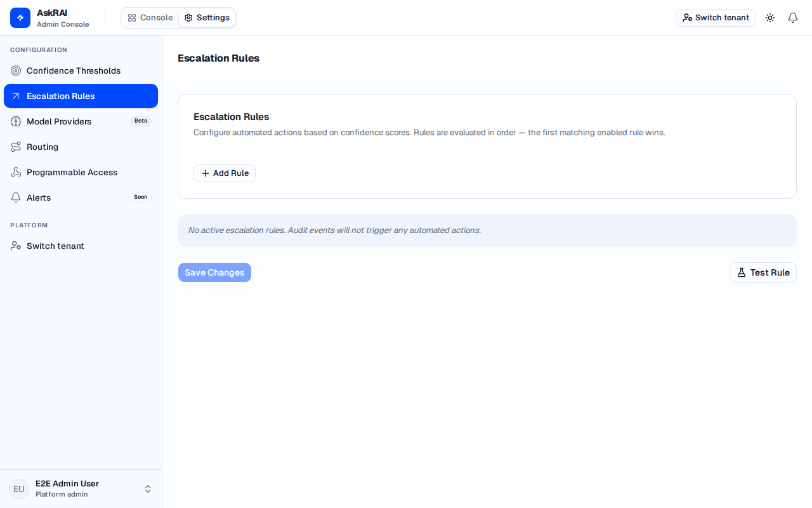Click the E2E Admin User name

tap(67, 484)
